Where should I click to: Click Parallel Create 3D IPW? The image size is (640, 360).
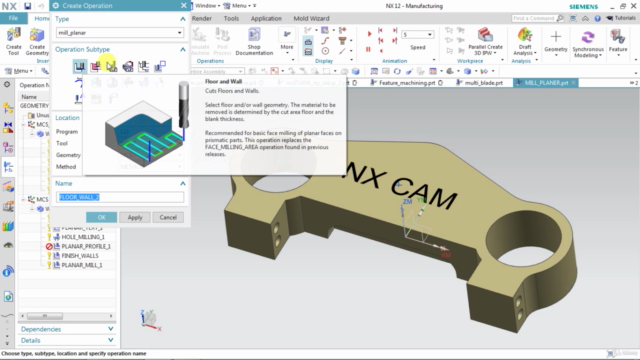tap(485, 41)
